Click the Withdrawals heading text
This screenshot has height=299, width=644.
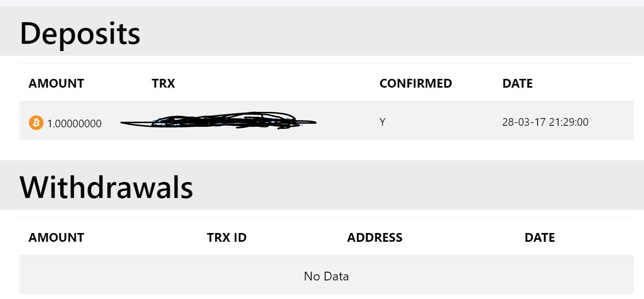106,187
